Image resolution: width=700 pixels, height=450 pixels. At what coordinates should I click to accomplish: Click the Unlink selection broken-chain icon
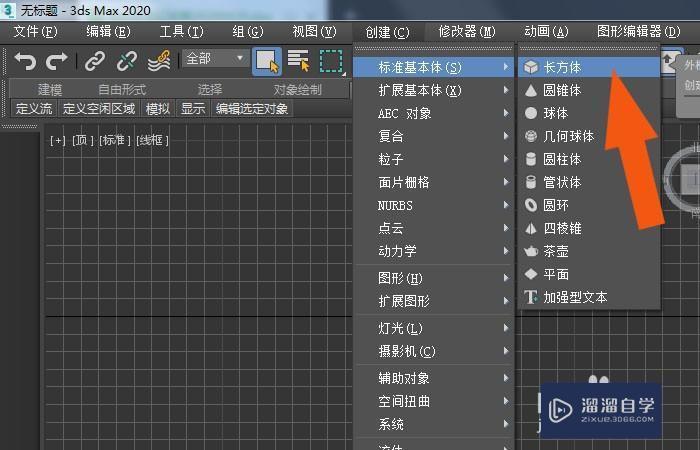pos(127,62)
